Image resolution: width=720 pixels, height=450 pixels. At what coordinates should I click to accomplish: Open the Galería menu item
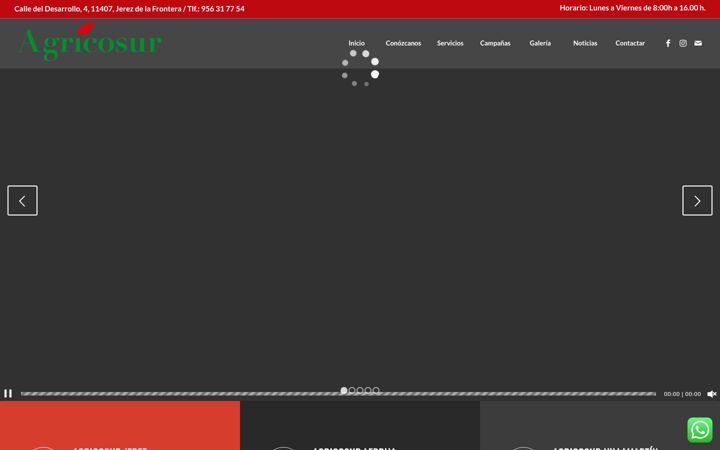540,43
